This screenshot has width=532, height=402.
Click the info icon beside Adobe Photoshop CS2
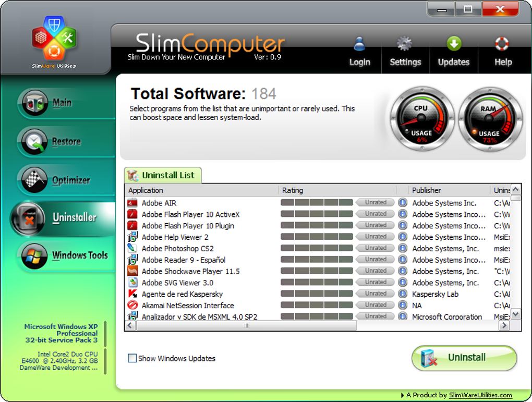(402, 248)
